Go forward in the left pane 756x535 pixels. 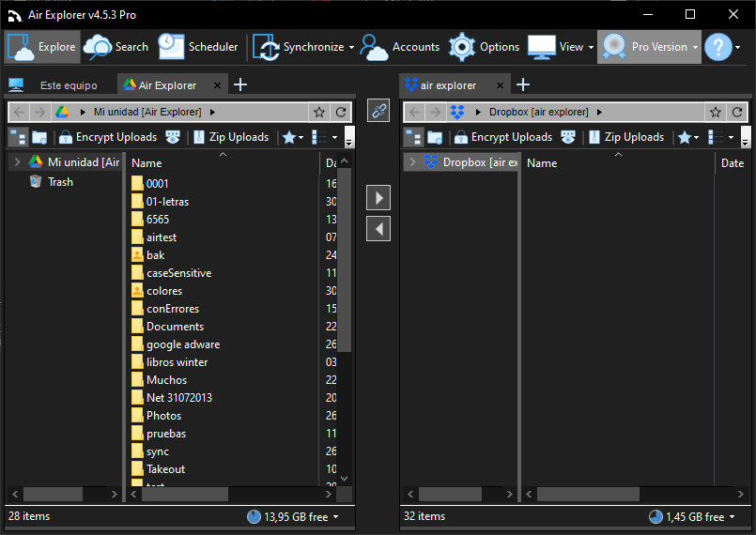40,113
